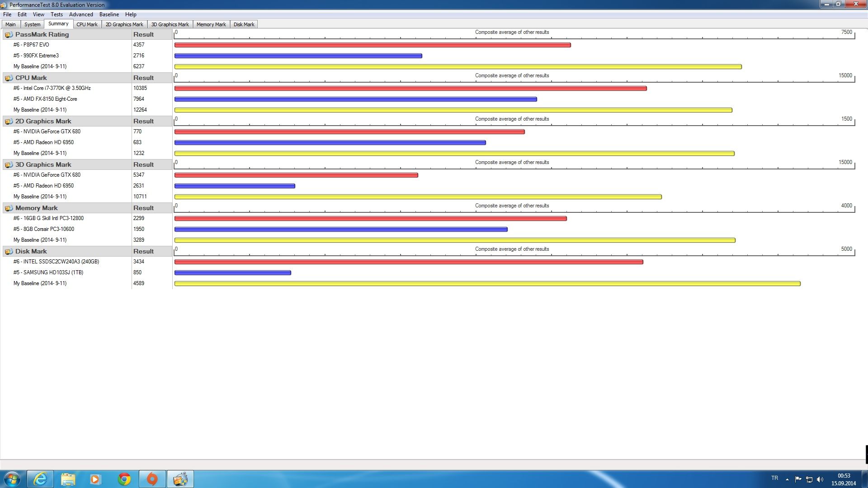Viewport: 868px width, 488px height.
Task: Switch to the 3D Graphics Mark tab
Action: (x=170, y=24)
